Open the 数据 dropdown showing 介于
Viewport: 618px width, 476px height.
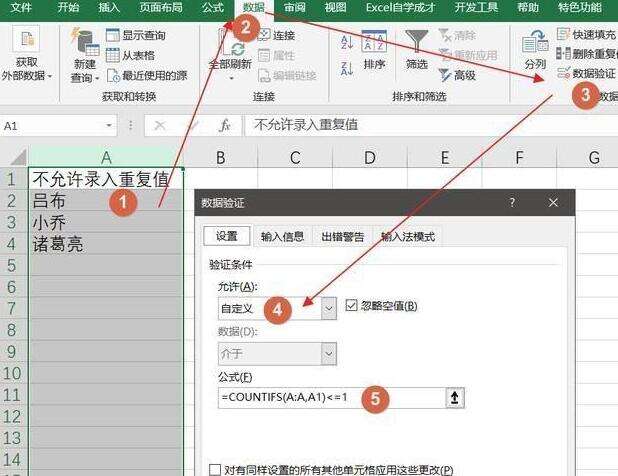tap(277, 353)
